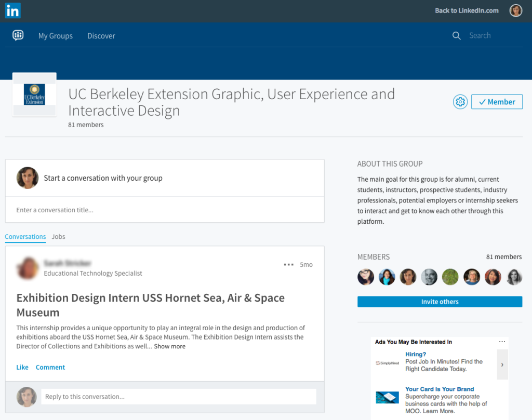
Task: Switch to the Jobs tab
Action: 58,237
